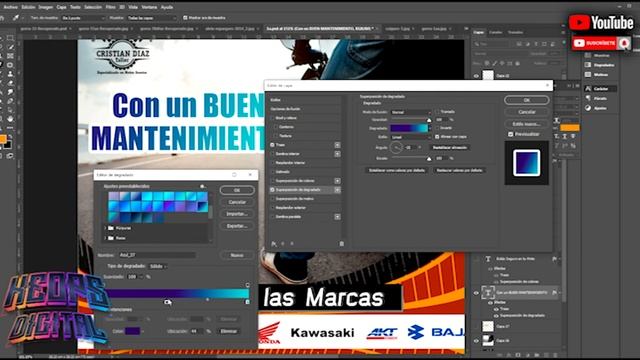Image resolution: width=640 pixels, height=360 pixels.
Task: Select the Eyedropper tool icon in options bar
Action: coord(15,18)
